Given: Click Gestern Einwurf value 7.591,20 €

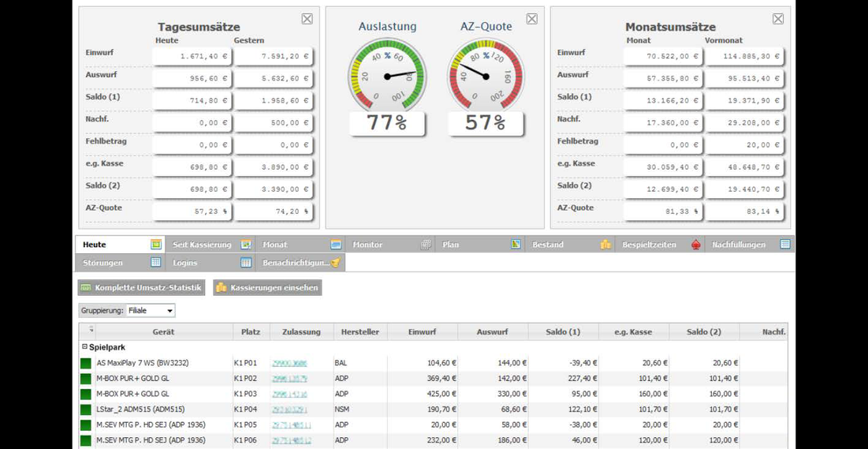Looking at the screenshot, I should pyautogui.click(x=274, y=56).
